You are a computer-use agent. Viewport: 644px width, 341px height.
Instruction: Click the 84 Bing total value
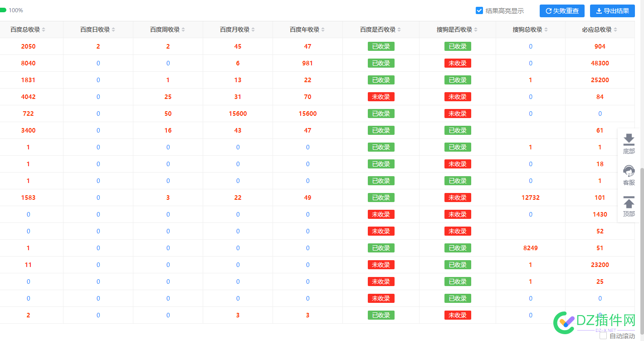(600, 97)
